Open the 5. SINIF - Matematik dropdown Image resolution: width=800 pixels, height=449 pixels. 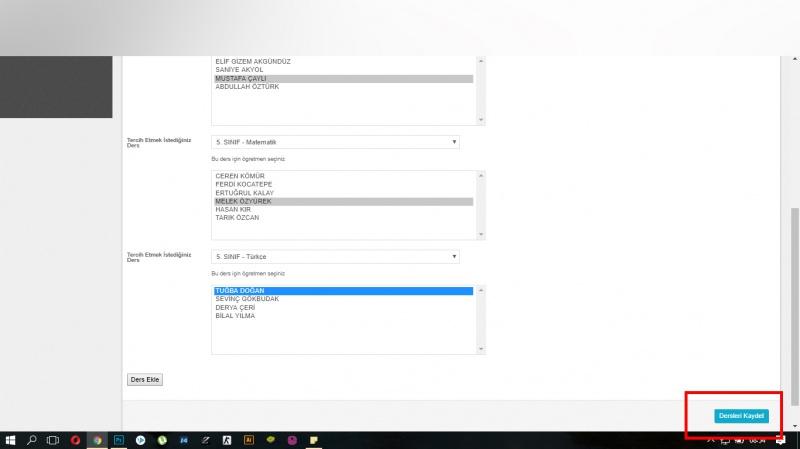coord(335,142)
